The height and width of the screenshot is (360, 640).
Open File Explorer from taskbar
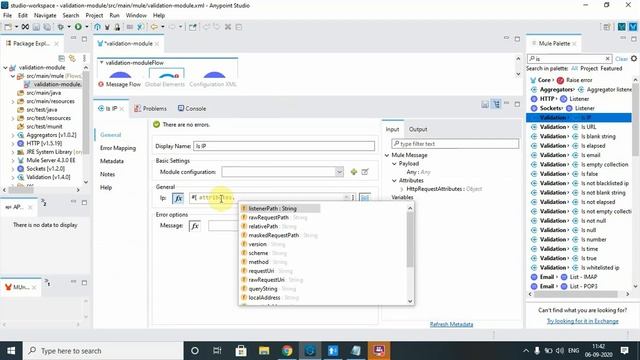click(264, 351)
